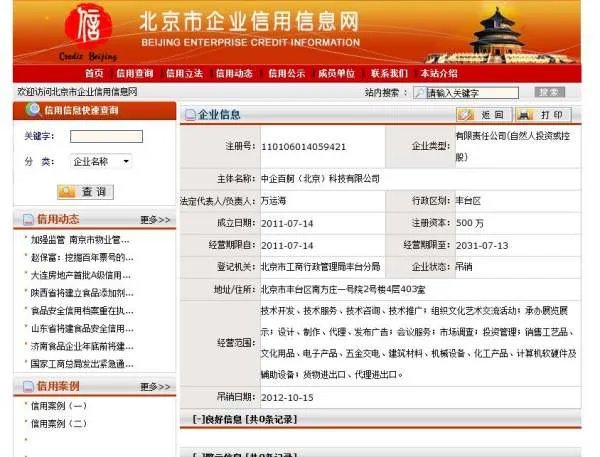The image size is (600, 457).
Task: Open the 信用案例（二） link
Action: (59, 424)
